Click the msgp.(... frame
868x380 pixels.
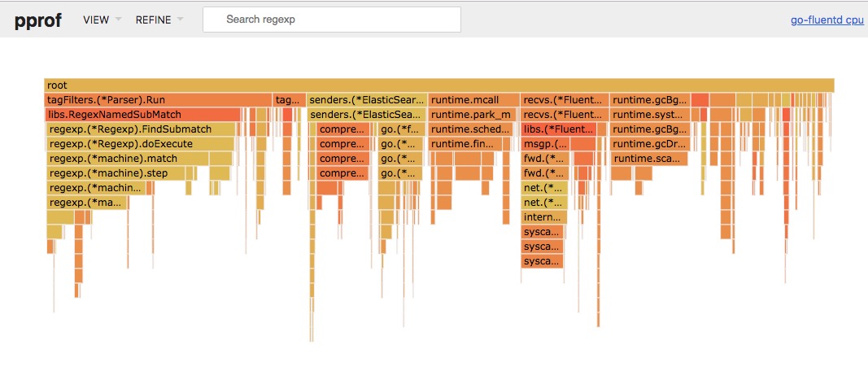point(545,144)
